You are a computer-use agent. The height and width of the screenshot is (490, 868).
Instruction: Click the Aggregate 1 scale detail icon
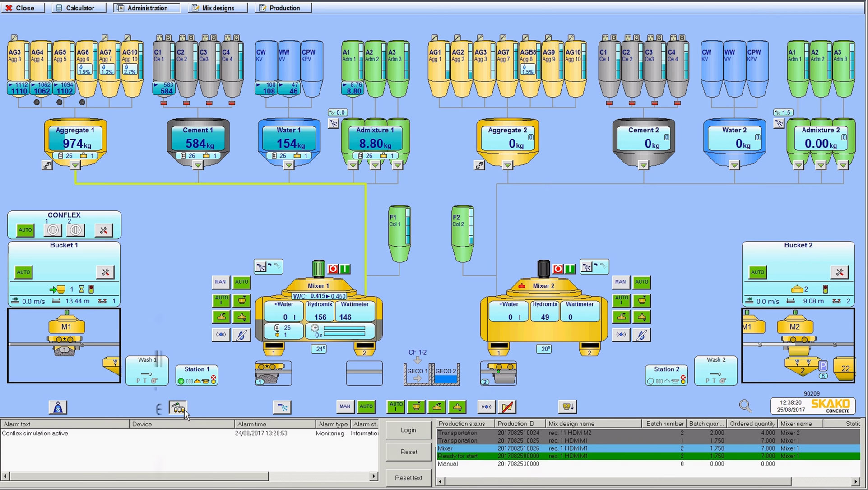47,165
